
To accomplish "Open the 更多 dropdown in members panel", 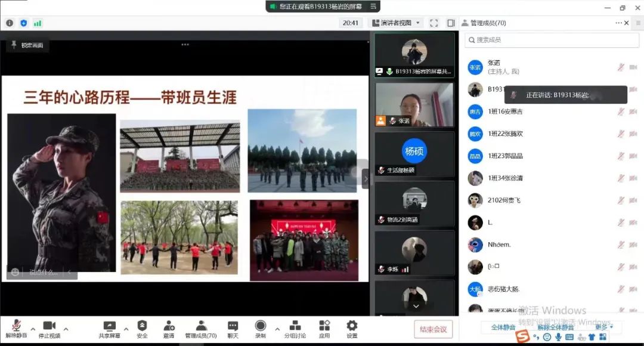I will pos(603,327).
